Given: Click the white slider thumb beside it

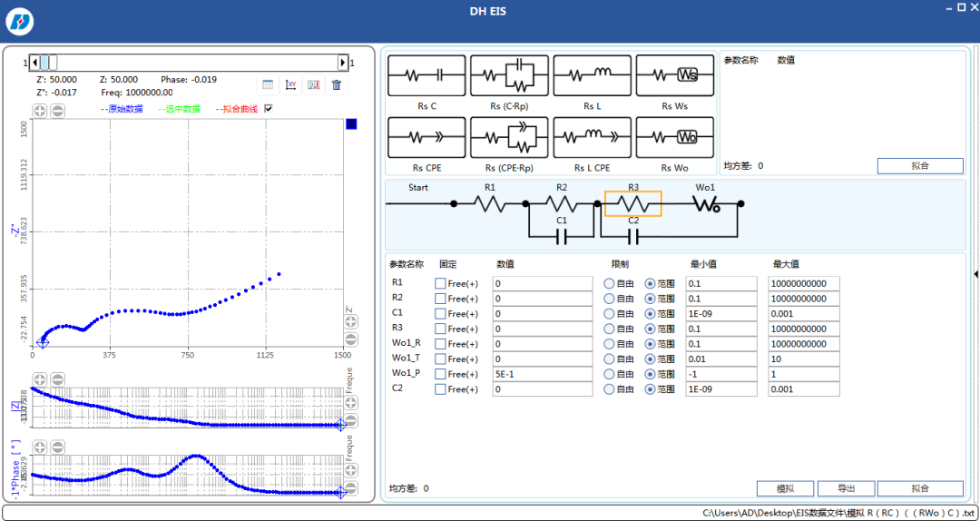Looking at the screenshot, I should [x=54, y=63].
